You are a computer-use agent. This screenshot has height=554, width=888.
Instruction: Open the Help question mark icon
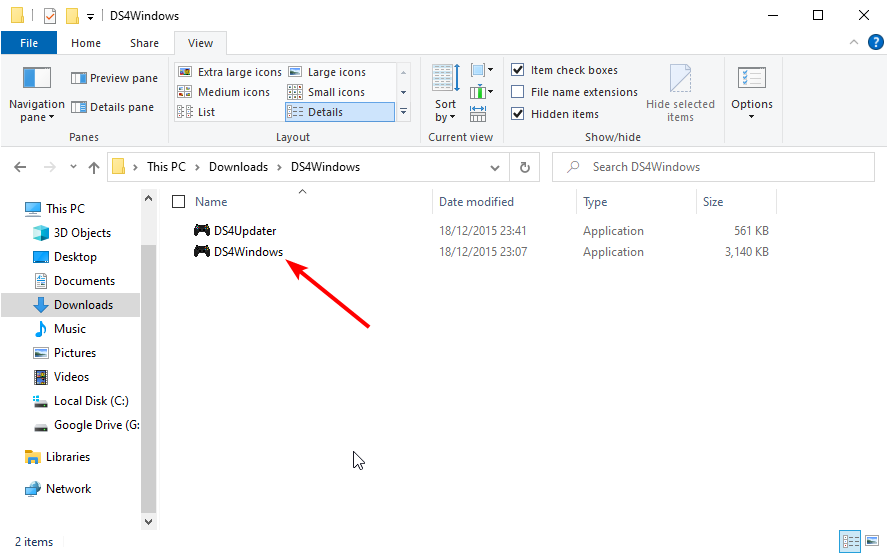pos(876,42)
